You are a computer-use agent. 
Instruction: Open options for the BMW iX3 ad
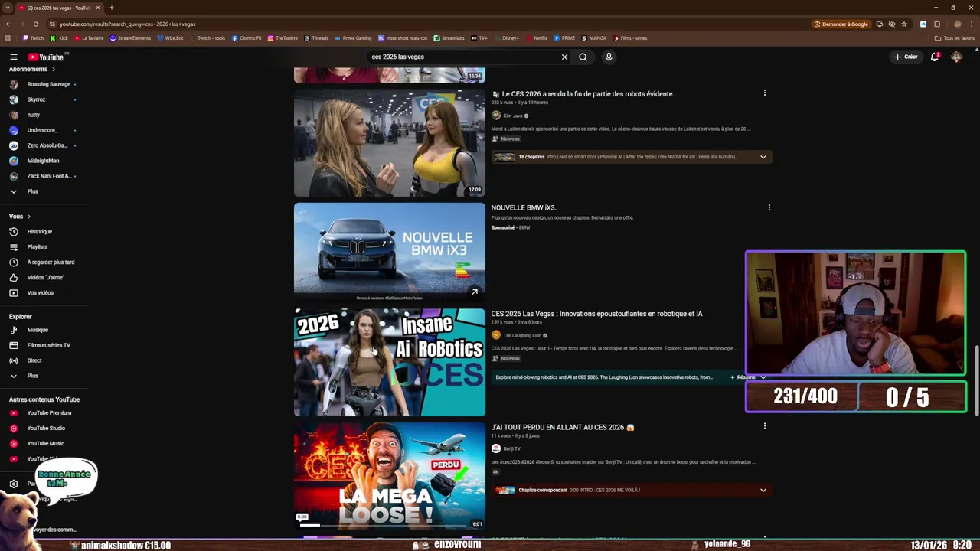(769, 207)
